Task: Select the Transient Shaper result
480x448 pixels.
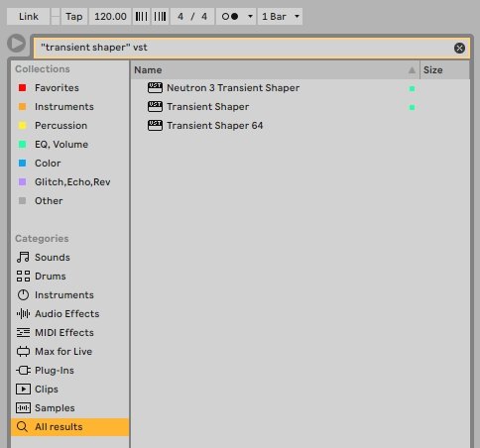Action: click(x=300, y=107)
